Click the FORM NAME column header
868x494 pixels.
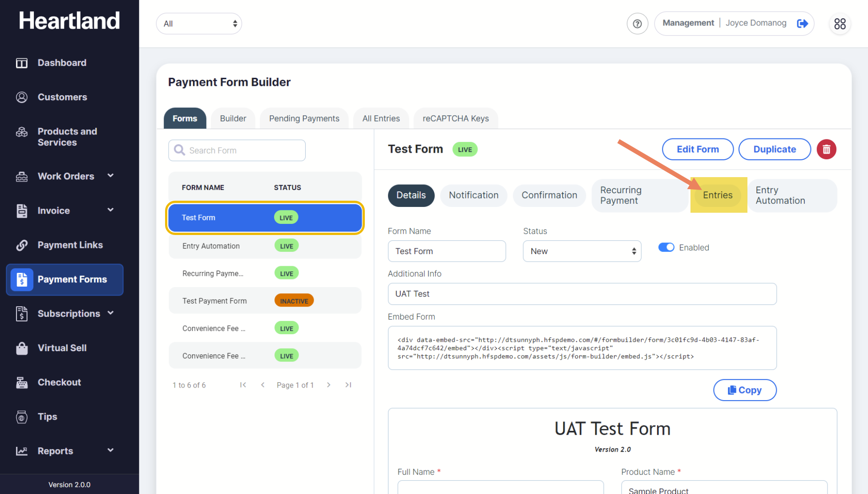[x=203, y=187]
